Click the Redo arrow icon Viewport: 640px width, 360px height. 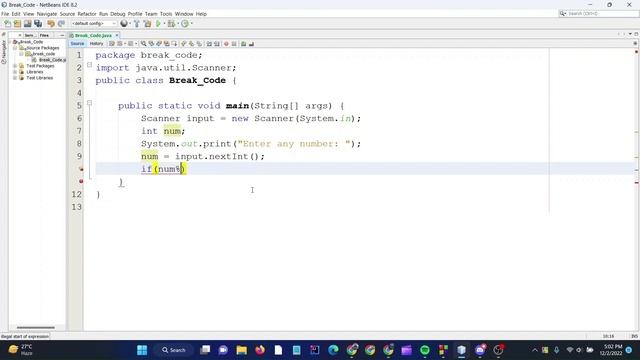click(x=61, y=24)
